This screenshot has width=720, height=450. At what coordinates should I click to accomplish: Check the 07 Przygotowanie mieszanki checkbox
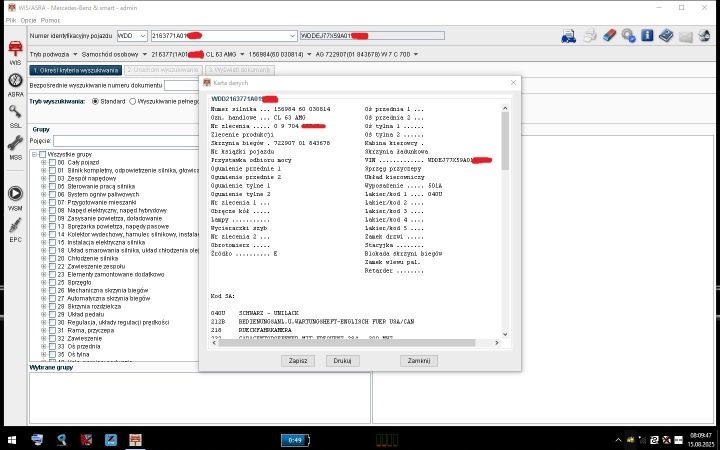tap(52, 202)
